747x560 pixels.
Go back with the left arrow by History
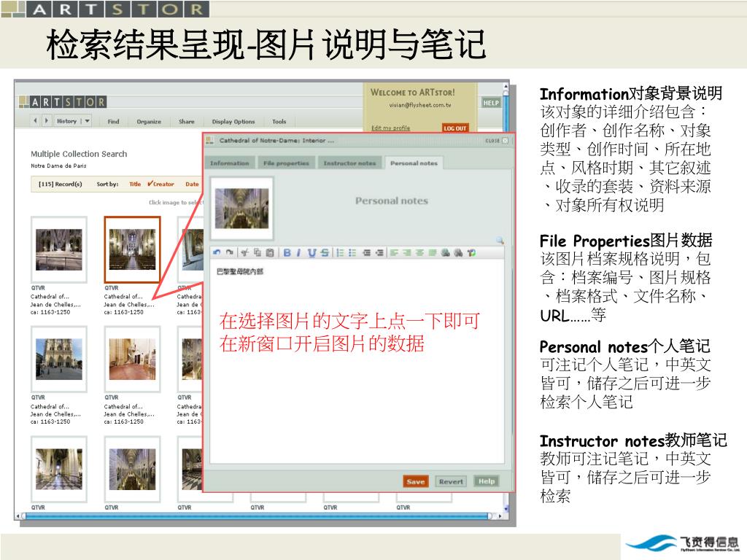pyautogui.click(x=35, y=121)
